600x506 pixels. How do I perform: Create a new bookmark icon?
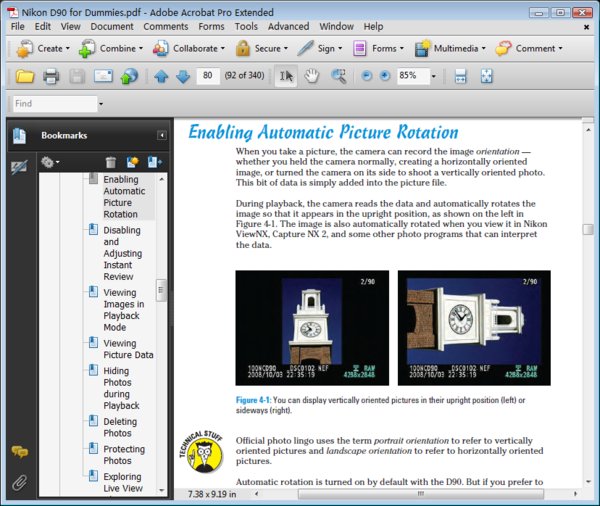coord(132,162)
